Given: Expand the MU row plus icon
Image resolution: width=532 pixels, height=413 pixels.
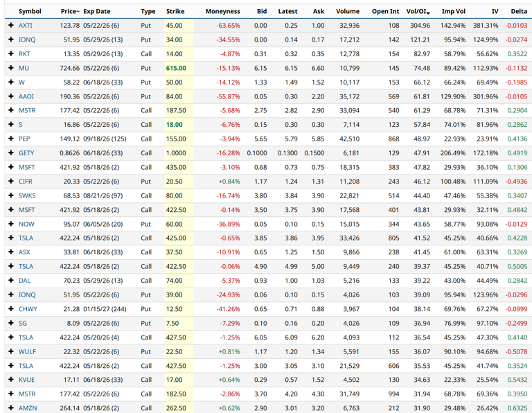Looking at the screenshot, I should [11, 68].
